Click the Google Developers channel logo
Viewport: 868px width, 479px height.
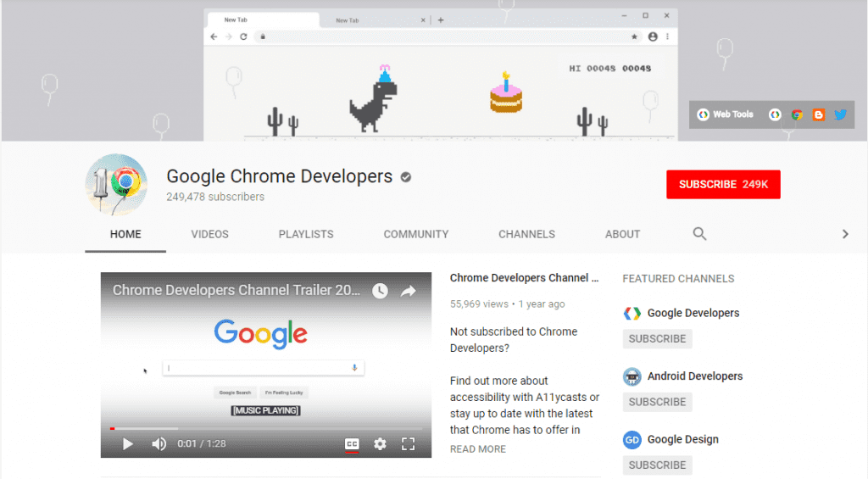pos(632,314)
